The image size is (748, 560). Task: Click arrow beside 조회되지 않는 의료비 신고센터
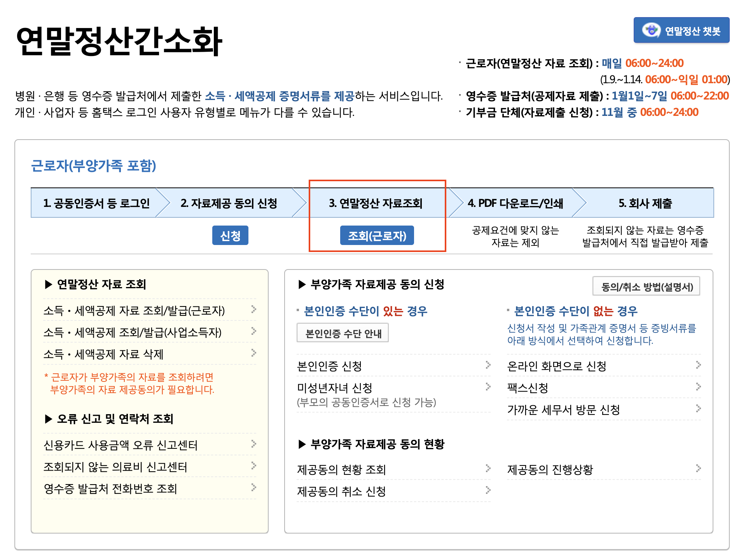(253, 466)
